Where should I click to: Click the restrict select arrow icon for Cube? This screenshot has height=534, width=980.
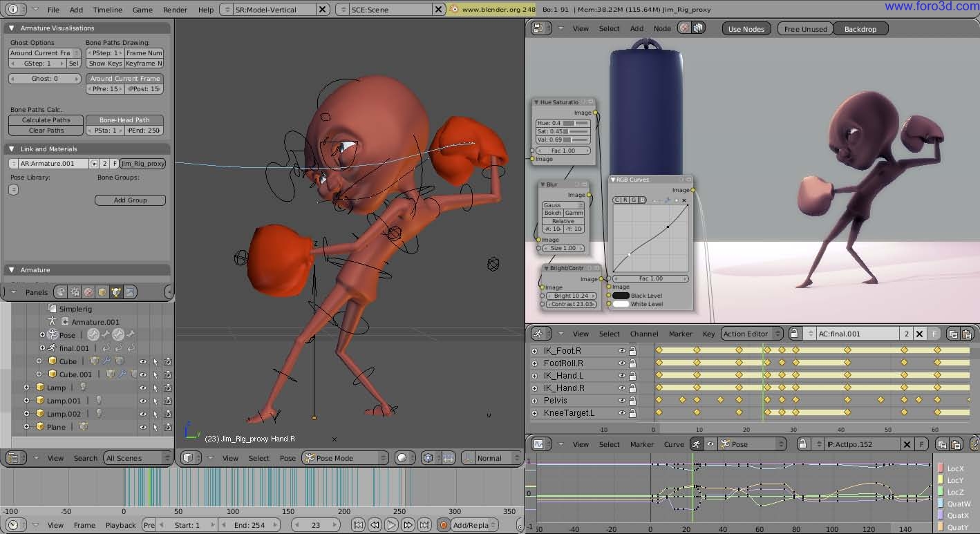coord(156,361)
